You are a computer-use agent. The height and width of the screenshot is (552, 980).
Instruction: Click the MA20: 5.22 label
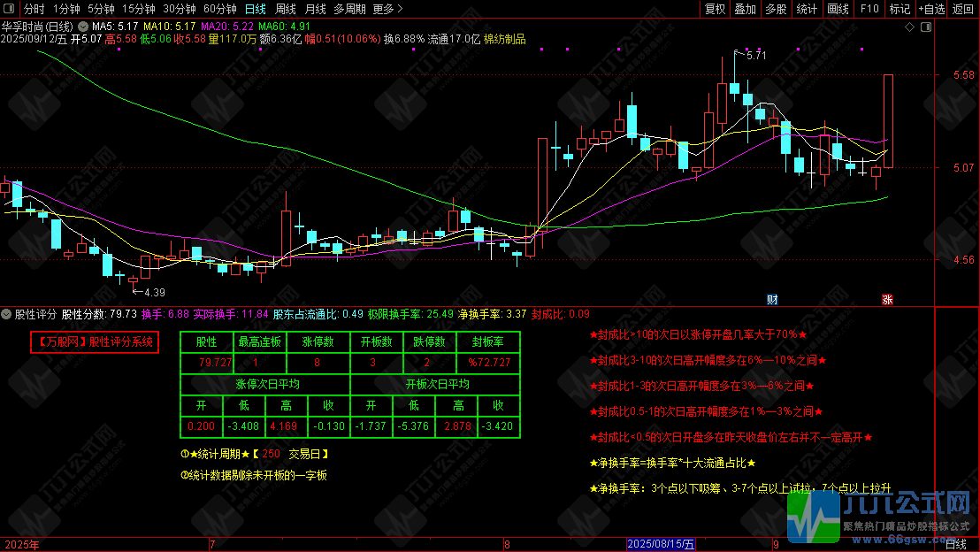tap(227, 27)
